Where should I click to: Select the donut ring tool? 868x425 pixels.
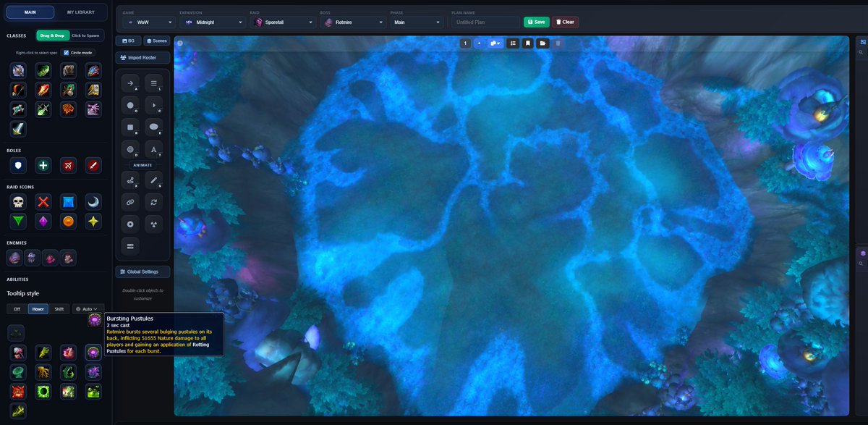click(130, 150)
